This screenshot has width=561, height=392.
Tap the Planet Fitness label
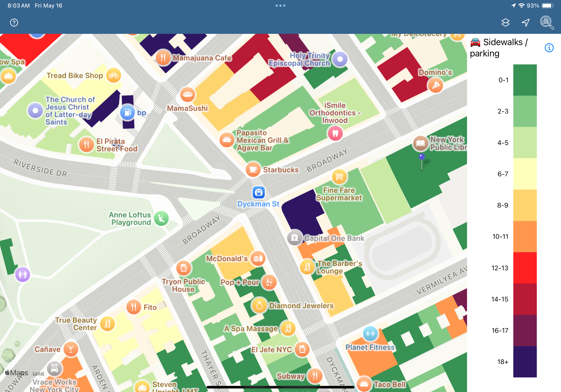click(x=370, y=347)
